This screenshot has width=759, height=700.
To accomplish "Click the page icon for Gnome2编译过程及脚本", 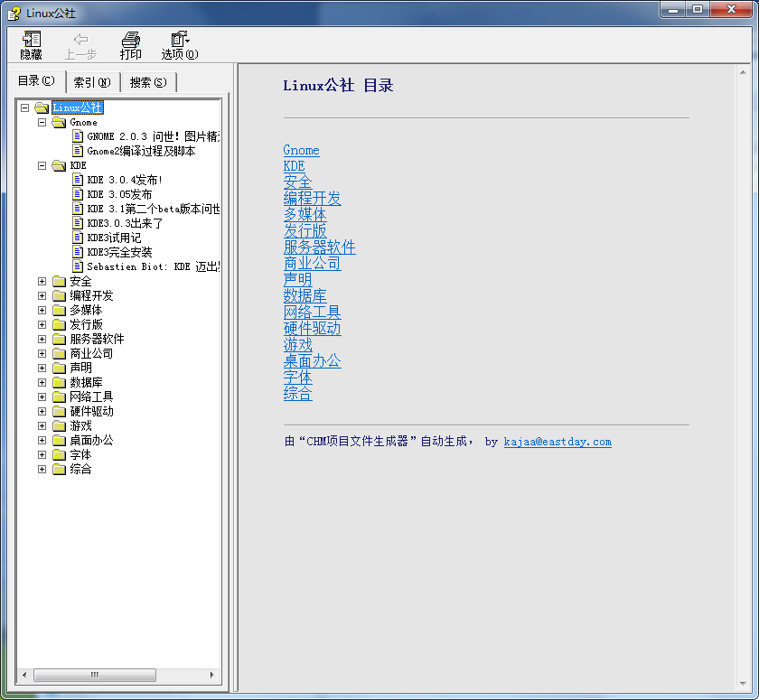I will click(x=78, y=151).
